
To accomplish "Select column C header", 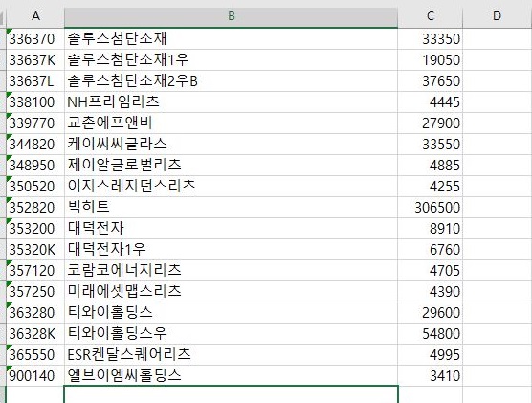I will click(431, 16).
